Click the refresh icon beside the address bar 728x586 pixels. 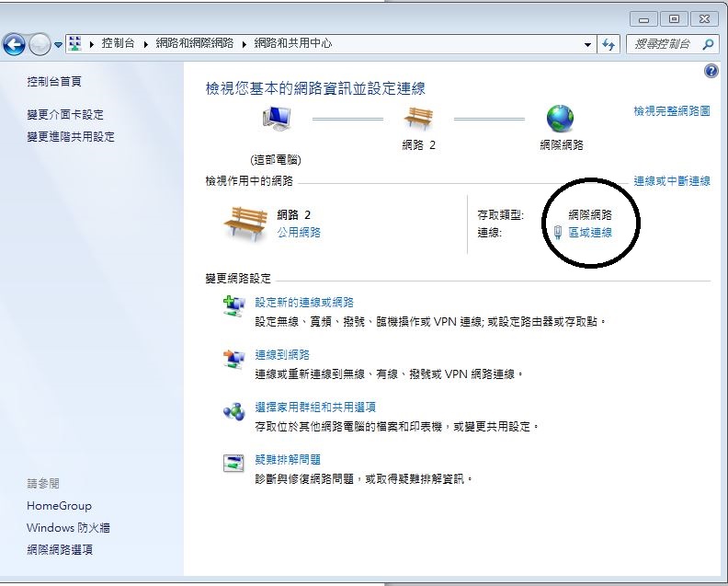pos(609,44)
